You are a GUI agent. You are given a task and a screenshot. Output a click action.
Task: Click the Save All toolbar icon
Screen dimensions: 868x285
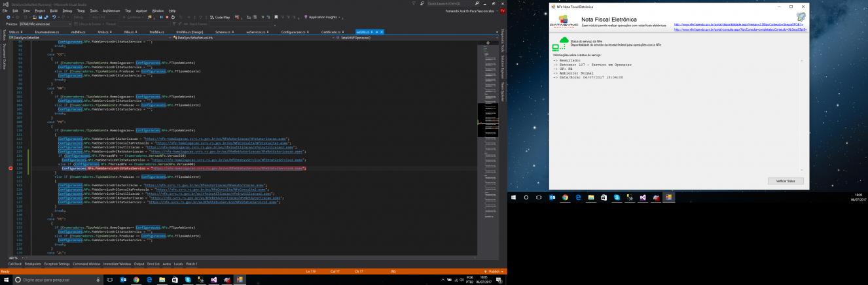coord(46,17)
